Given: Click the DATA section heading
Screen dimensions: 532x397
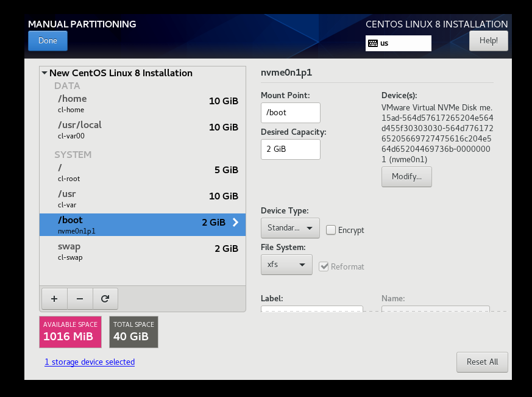Looking at the screenshot, I should coord(67,86).
